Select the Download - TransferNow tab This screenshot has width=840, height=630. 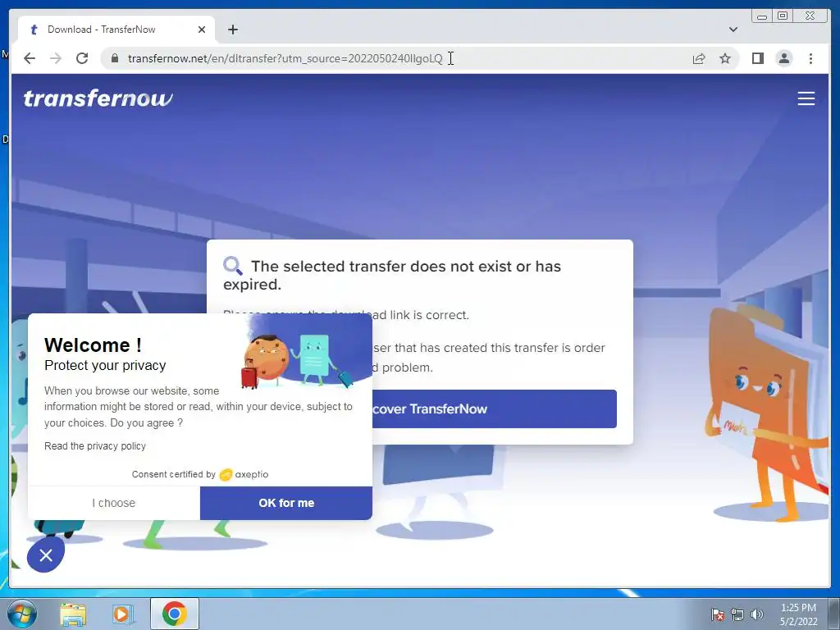click(x=116, y=30)
